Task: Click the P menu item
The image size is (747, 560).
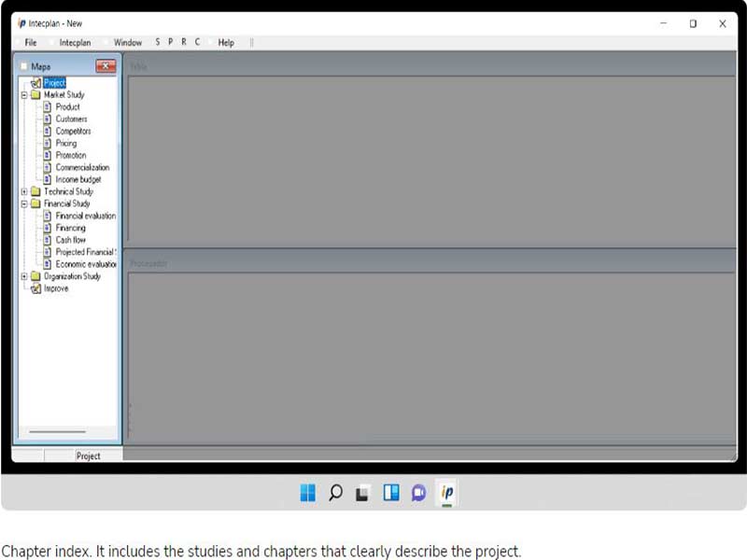Action: tap(171, 42)
